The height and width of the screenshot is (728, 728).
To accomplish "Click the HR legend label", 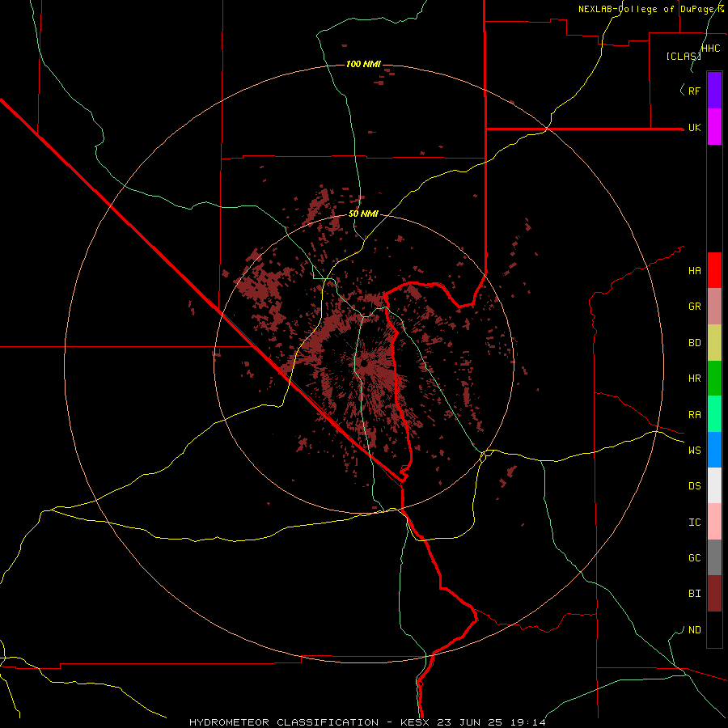I will 695,379.
